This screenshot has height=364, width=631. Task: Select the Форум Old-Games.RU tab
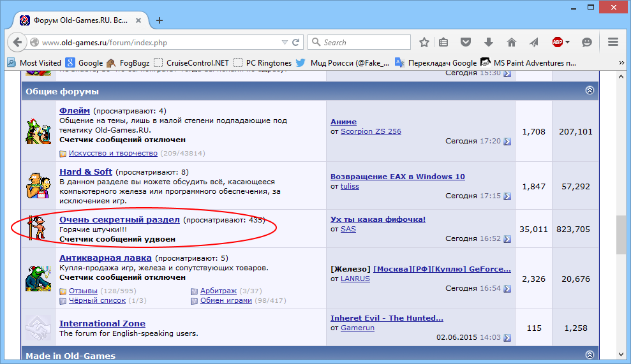point(81,20)
